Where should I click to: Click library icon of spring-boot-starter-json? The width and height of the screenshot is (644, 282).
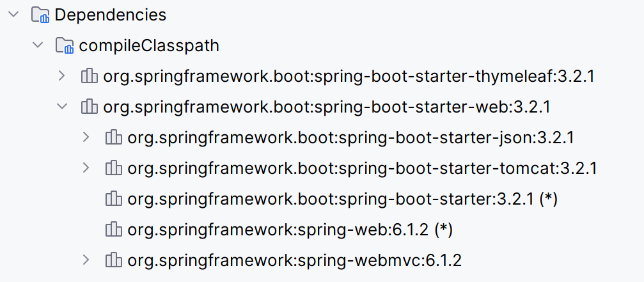pos(113,137)
